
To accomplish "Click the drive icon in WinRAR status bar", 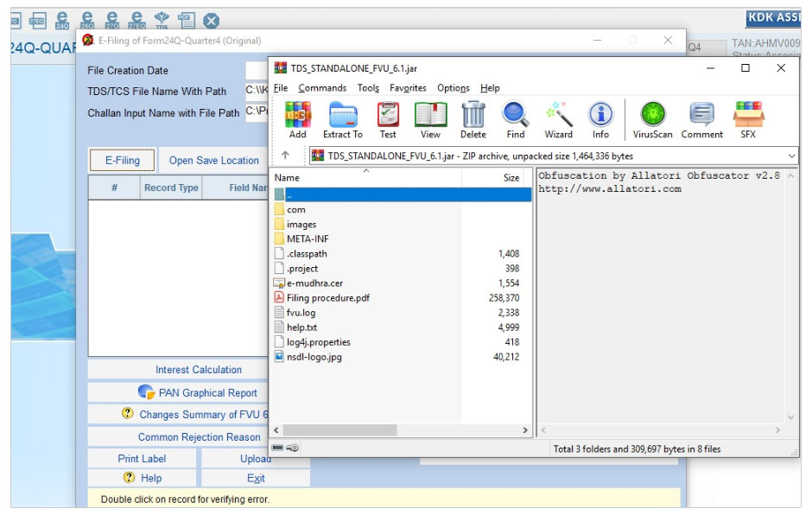I will coord(277,448).
